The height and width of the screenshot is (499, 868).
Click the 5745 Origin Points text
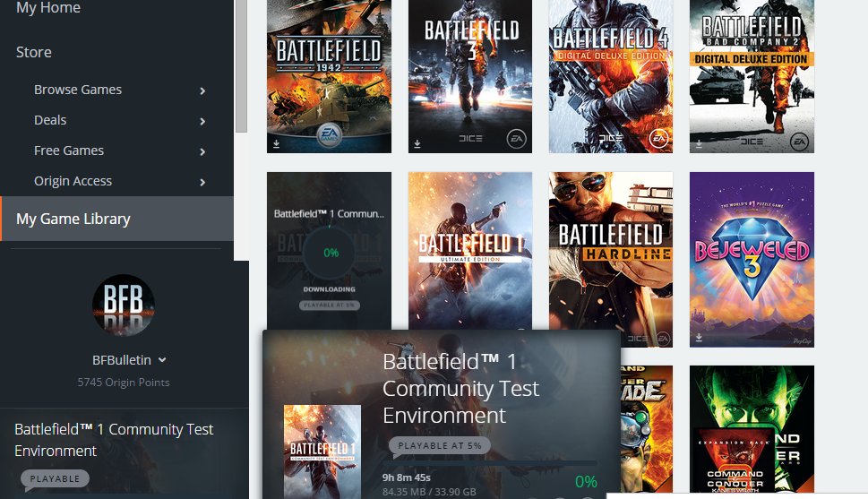(124, 383)
